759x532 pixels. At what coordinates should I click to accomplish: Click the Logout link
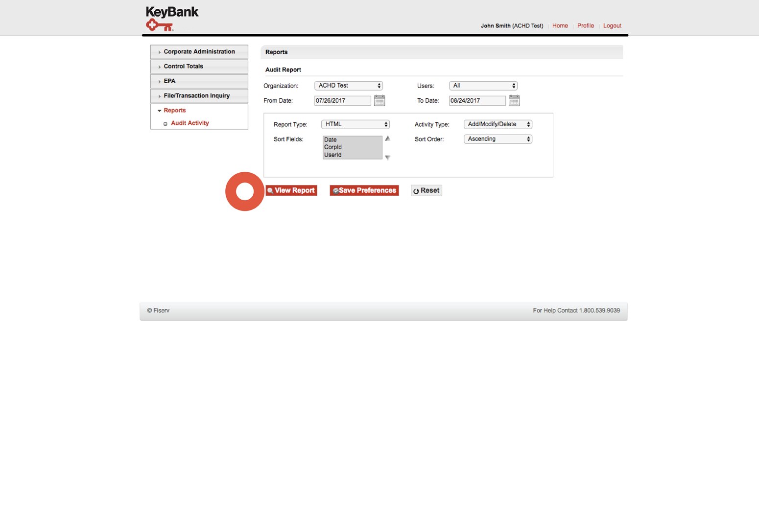612,26
